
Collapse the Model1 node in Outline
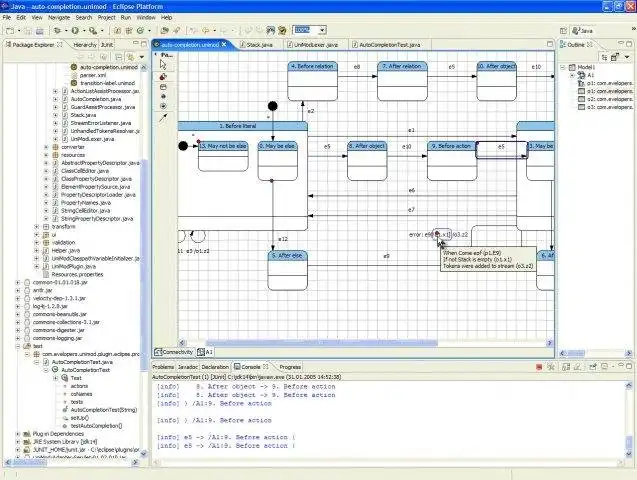563,67
